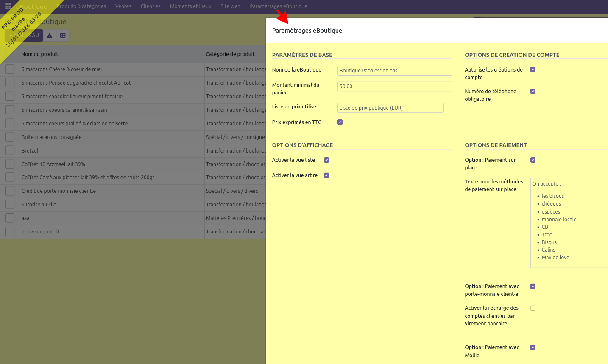Toggle Autorise les créations de compte
The height and width of the screenshot is (364, 608).
pos(533,69)
